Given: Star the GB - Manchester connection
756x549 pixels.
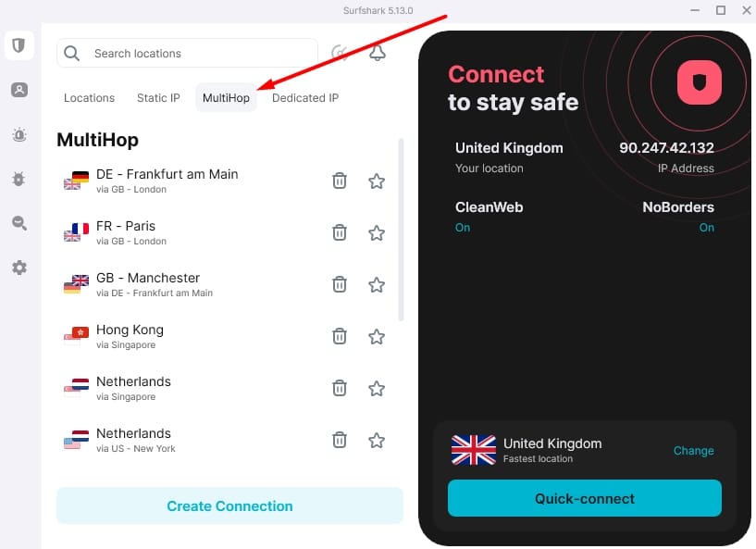Looking at the screenshot, I should pyautogui.click(x=377, y=285).
